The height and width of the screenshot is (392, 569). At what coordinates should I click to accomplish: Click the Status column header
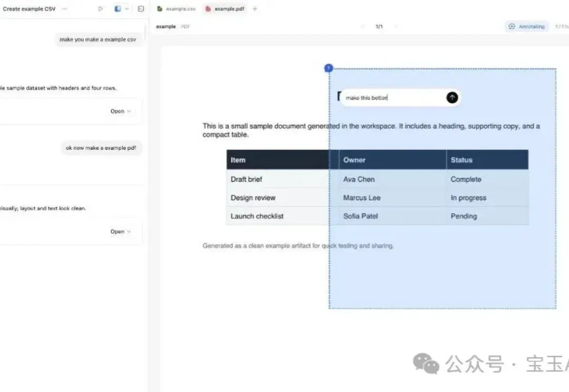point(487,160)
